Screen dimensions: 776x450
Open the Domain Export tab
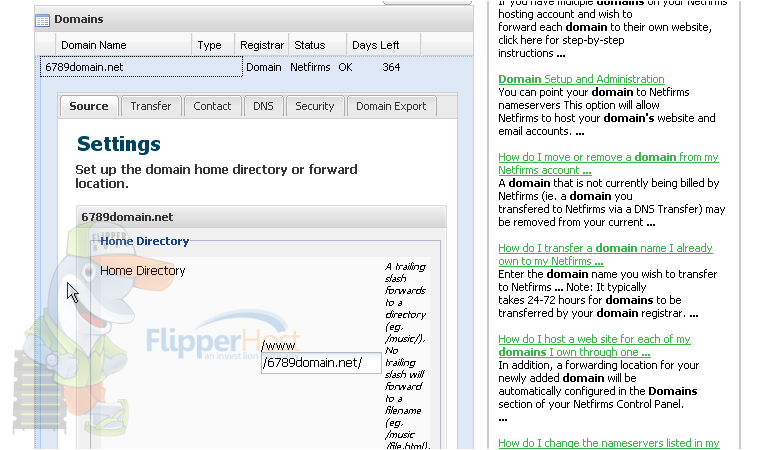coord(391,106)
